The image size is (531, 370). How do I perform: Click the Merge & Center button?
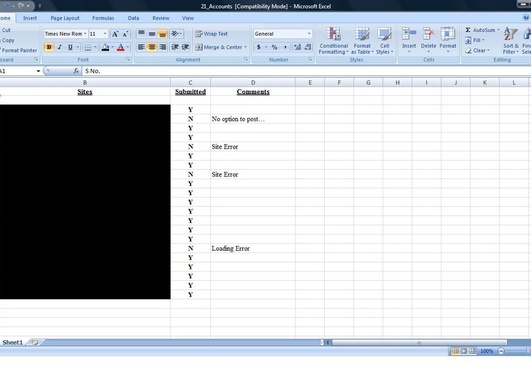(219, 47)
